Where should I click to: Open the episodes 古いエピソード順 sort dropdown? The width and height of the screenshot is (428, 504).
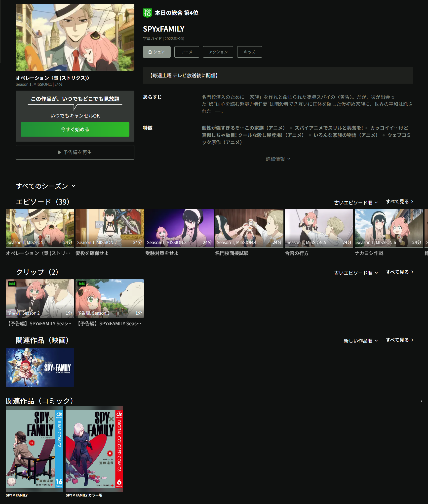click(356, 203)
